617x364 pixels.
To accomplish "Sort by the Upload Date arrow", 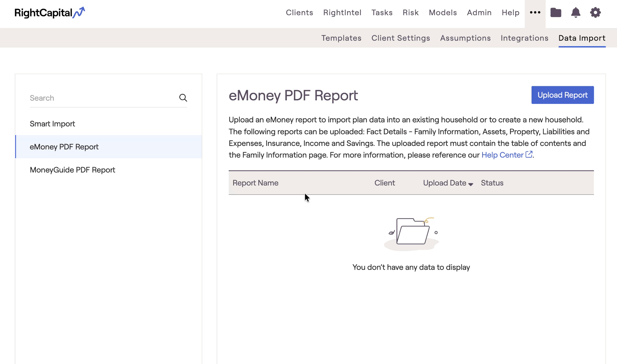I will pyautogui.click(x=470, y=184).
